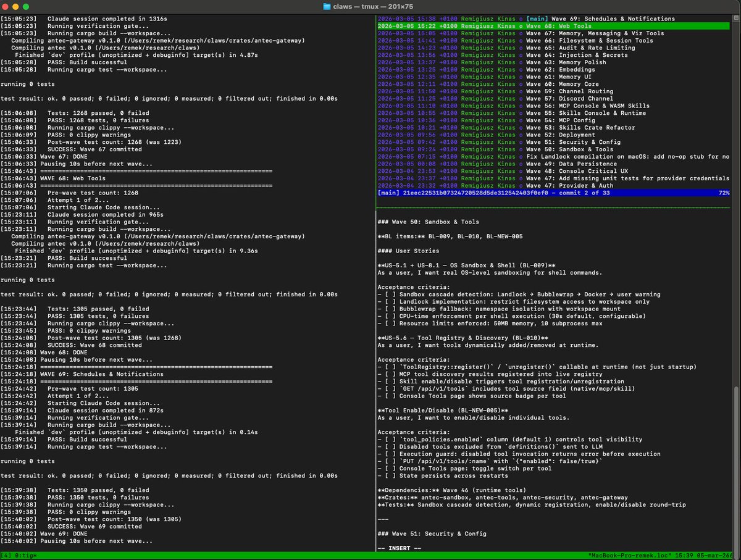
Task: Tick the Resource limits enforced checkbox
Action: pyautogui.click(x=390, y=324)
